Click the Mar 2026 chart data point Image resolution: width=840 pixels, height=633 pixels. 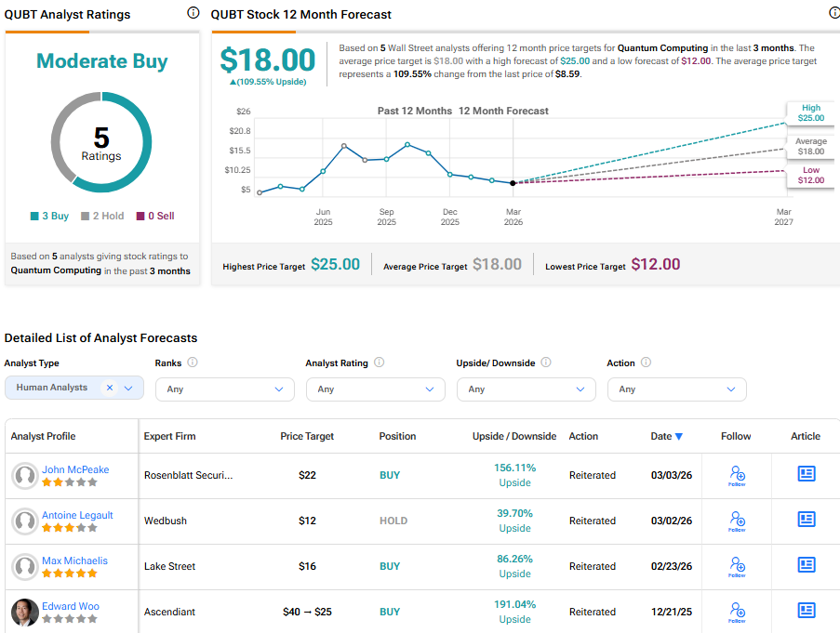513,182
